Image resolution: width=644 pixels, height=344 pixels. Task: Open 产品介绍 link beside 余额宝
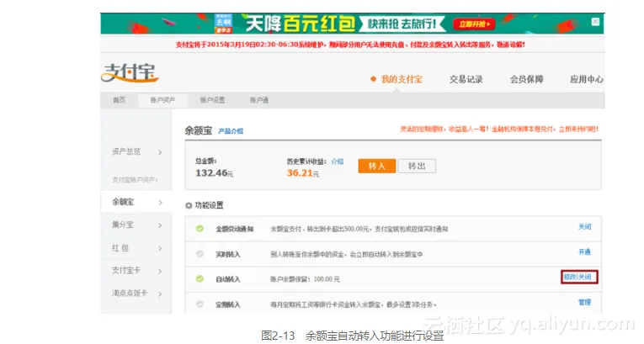[232, 131]
